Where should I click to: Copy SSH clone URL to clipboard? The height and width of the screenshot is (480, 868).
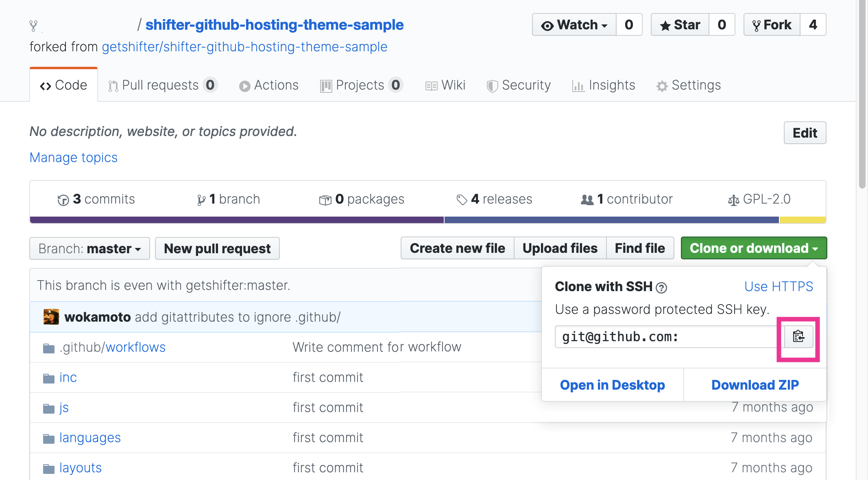coord(798,337)
